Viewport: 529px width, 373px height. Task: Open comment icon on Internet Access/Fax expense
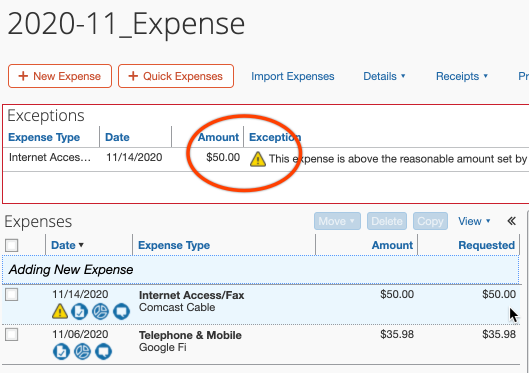[x=121, y=311]
